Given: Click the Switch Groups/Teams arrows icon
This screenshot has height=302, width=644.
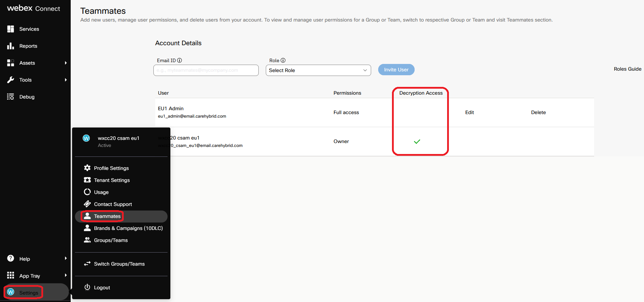Looking at the screenshot, I should [87, 263].
